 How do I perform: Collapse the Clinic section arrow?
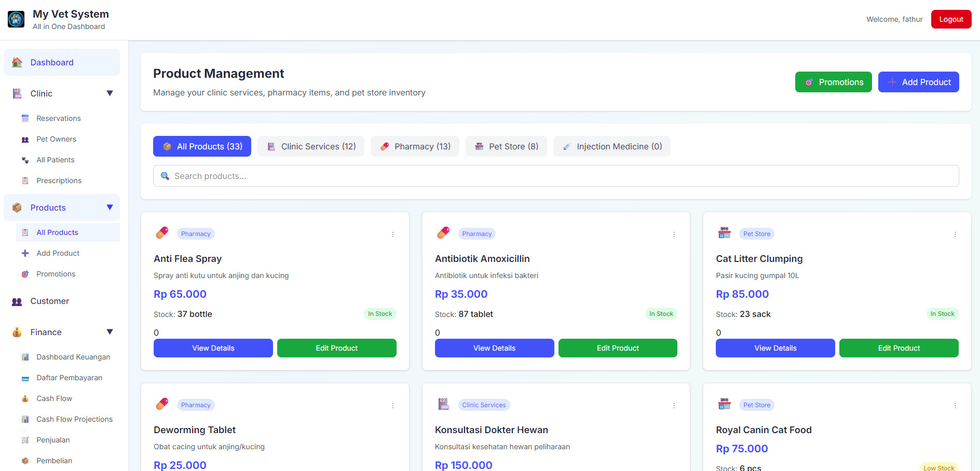coord(110,93)
